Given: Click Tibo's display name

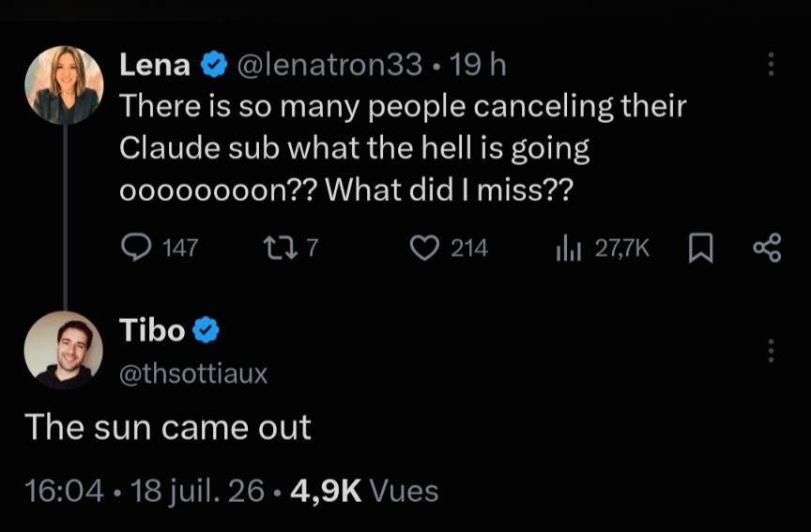Looking at the screenshot, I should (152, 330).
